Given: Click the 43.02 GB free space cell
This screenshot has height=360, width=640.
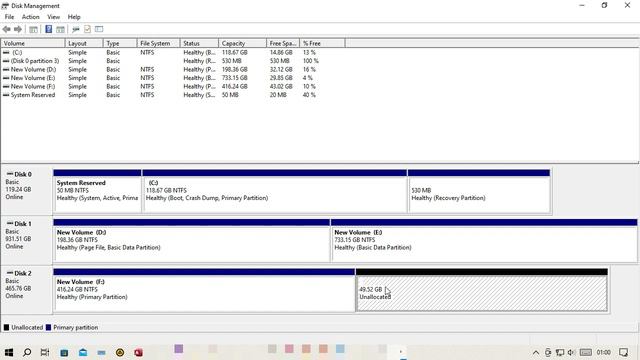Looking at the screenshot, I should (x=281, y=87).
